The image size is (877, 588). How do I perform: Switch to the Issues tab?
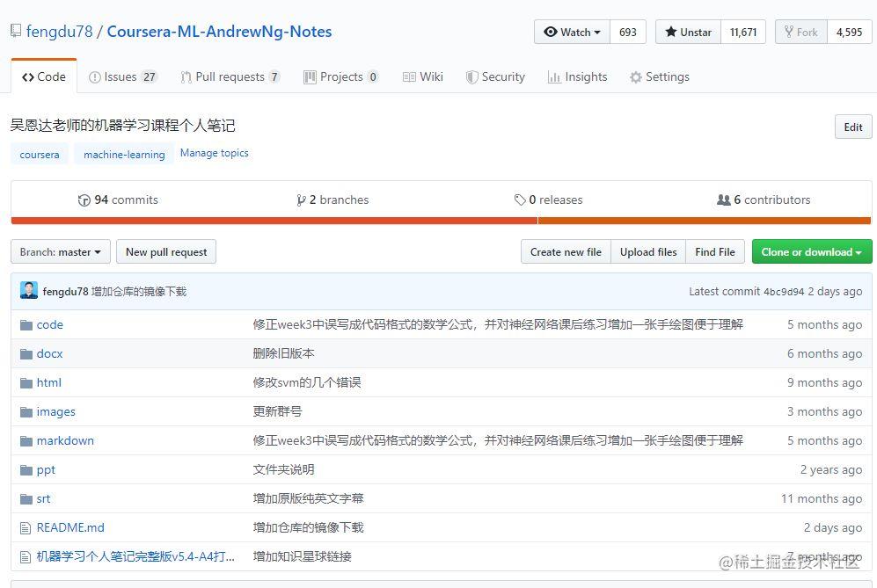121,76
